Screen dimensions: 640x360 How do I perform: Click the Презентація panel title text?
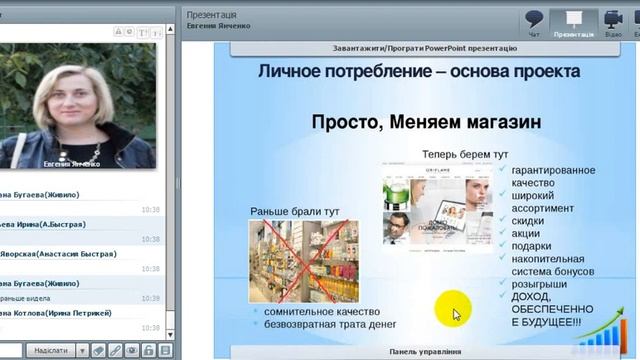coord(211,15)
